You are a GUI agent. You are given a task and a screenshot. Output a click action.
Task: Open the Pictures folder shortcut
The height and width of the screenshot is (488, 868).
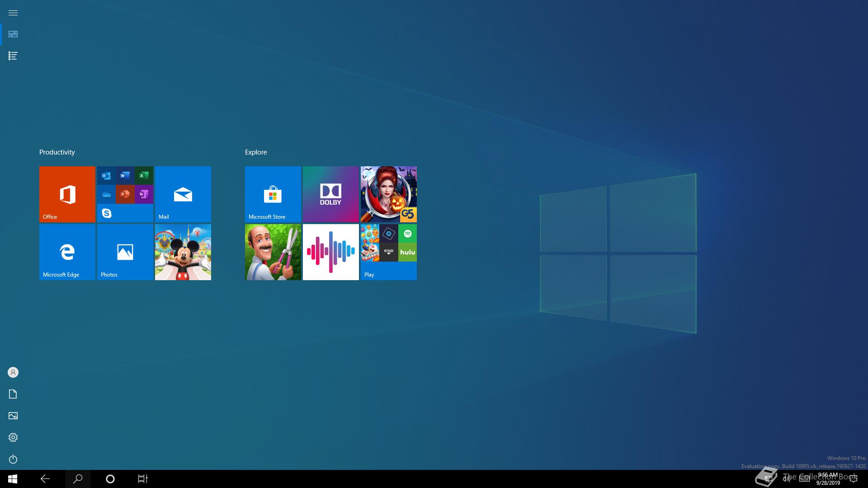13,416
